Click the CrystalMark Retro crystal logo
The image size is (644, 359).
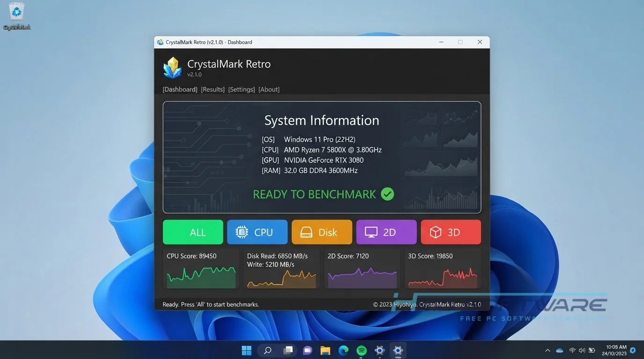[x=172, y=68]
